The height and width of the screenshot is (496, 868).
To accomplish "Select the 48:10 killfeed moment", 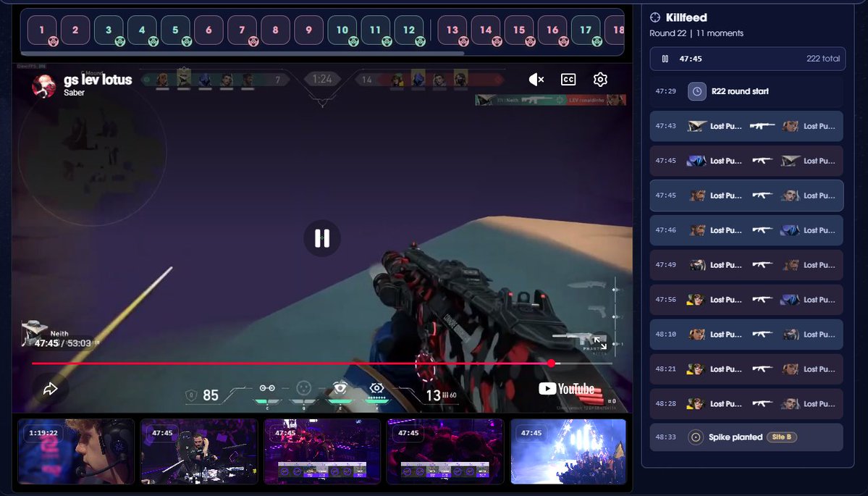I will [746, 335].
